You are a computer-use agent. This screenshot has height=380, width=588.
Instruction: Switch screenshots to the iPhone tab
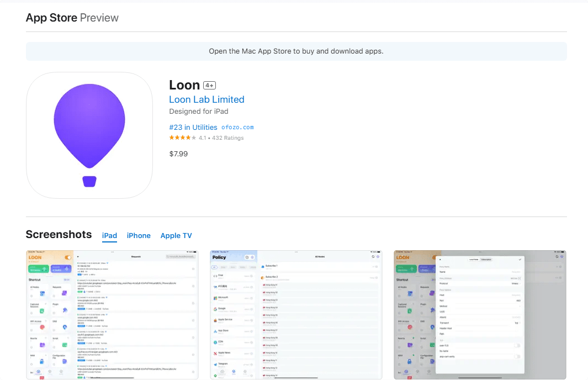(x=139, y=235)
